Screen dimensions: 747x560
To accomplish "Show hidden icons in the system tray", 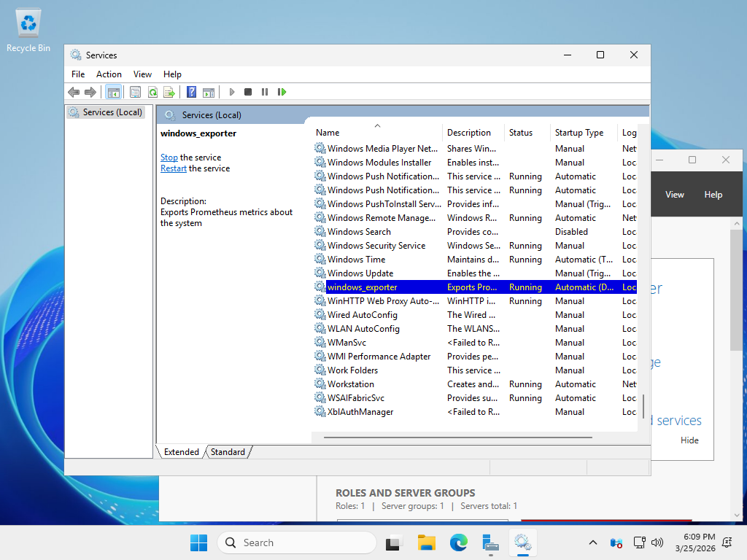I will tap(592, 542).
